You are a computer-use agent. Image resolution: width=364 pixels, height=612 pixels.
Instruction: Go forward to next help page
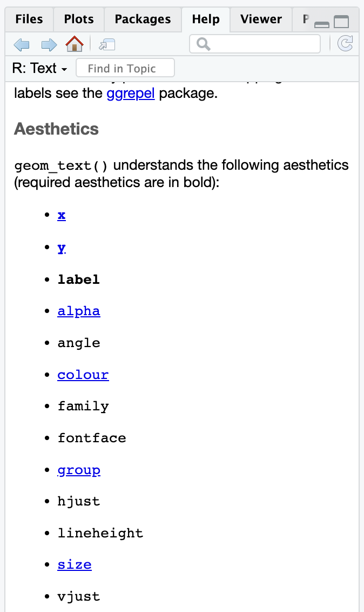click(x=49, y=44)
